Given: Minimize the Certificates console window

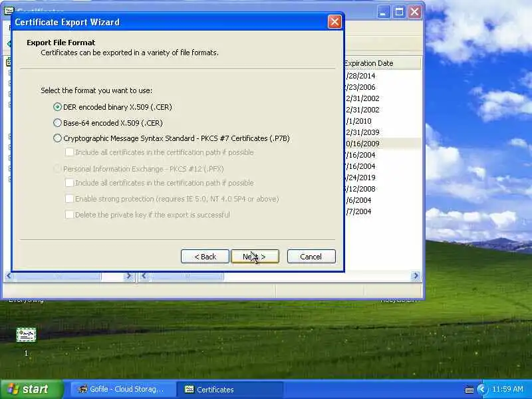Looking at the screenshot, I should point(384,12).
